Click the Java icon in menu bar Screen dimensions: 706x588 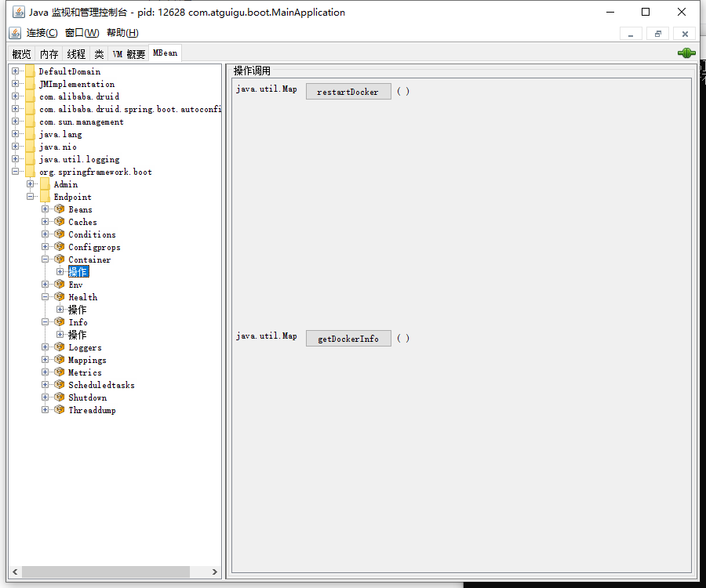click(x=15, y=33)
